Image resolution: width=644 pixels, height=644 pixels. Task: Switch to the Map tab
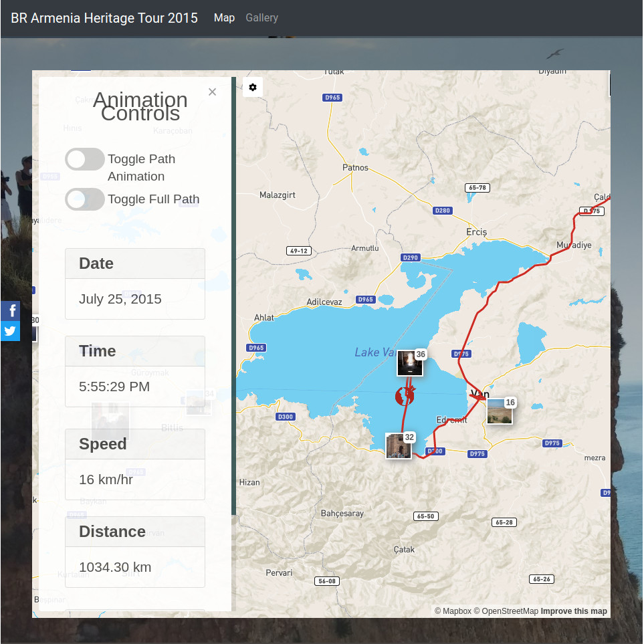(224, 18)
